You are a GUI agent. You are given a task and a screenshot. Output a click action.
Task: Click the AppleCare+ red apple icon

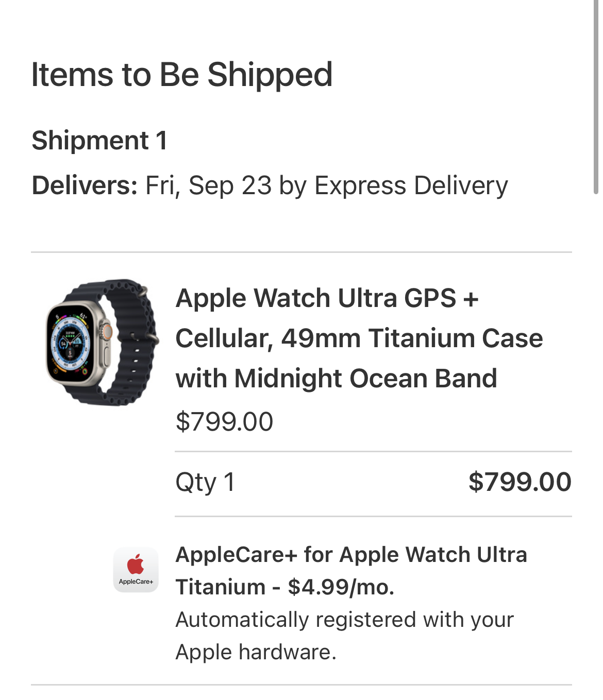pyautogui.click(x=136, y=564)
